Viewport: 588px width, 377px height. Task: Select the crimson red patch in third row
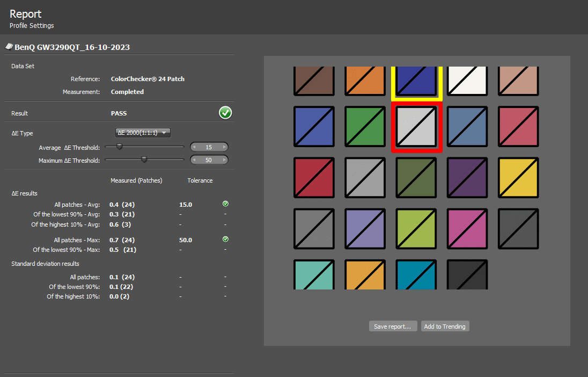[314, 178]
